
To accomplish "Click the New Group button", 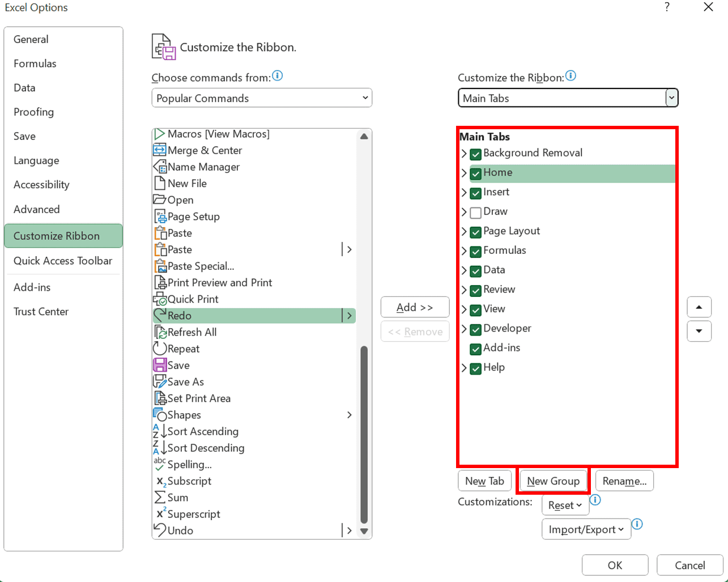I will 553,481.
